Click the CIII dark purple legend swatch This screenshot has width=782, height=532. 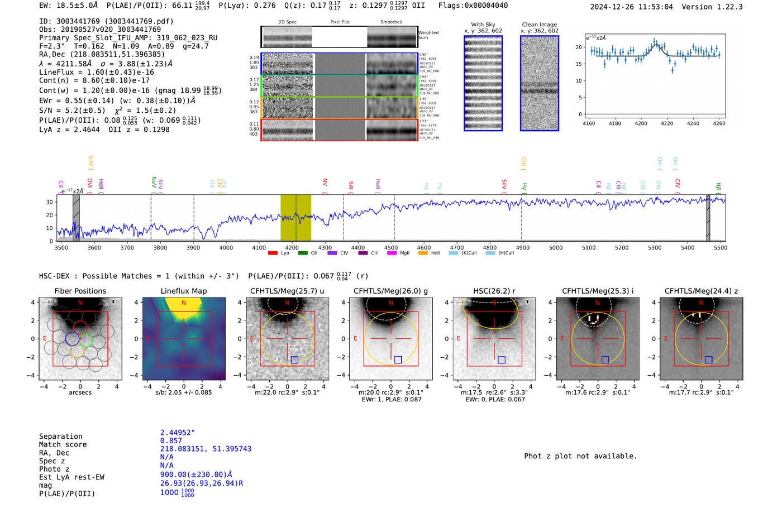363,253
